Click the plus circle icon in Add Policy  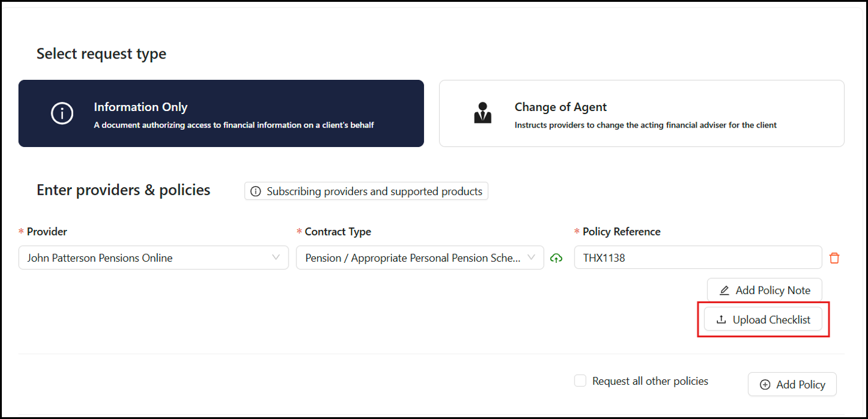(x=765, y=385)
